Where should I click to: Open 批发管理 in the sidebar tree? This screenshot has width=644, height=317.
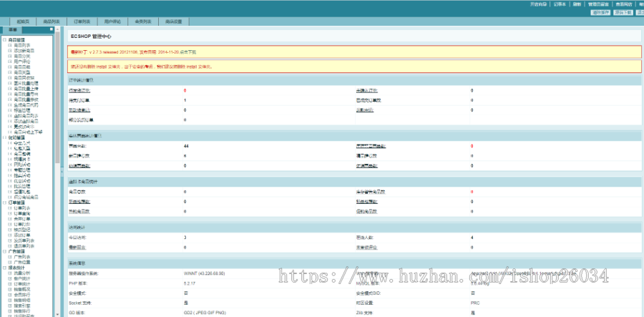[x=21, y=186]
